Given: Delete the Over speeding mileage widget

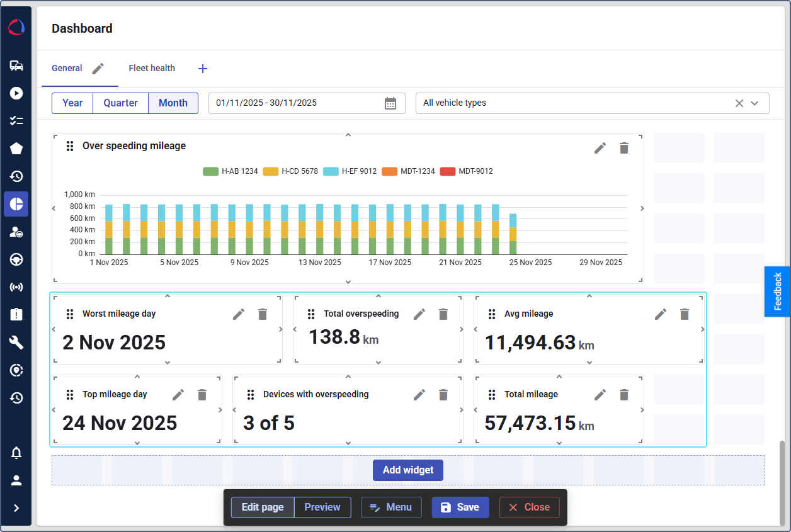Looking at the screenshot, I should click(x=623, y=148).
